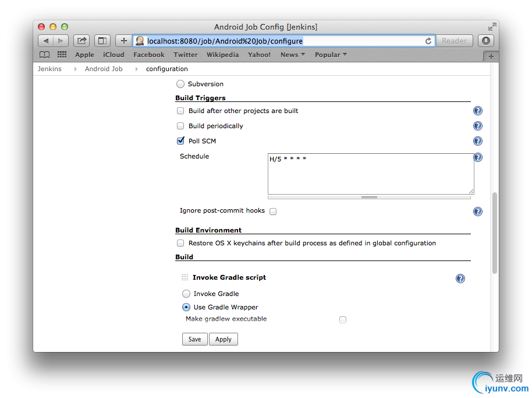Click the address bar URL field
Viewport: 532px width, 398px height.
pyautogui.click(x=284, y=41)
